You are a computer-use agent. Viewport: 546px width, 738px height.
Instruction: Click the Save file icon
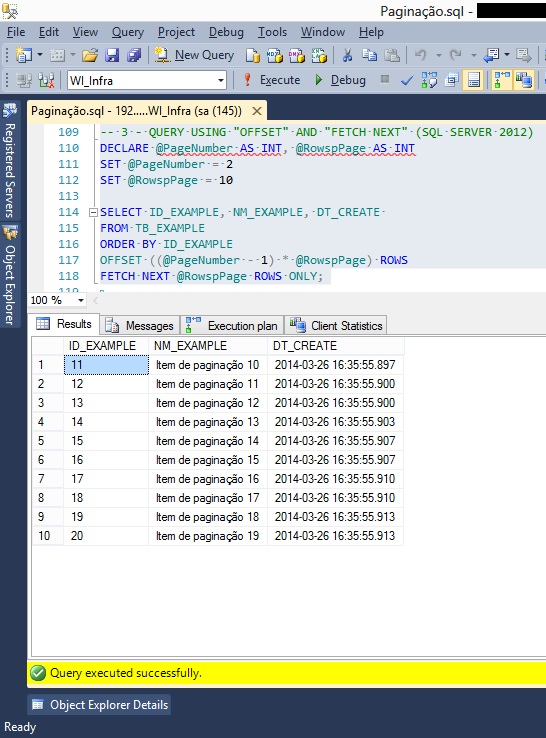(112, 55)
